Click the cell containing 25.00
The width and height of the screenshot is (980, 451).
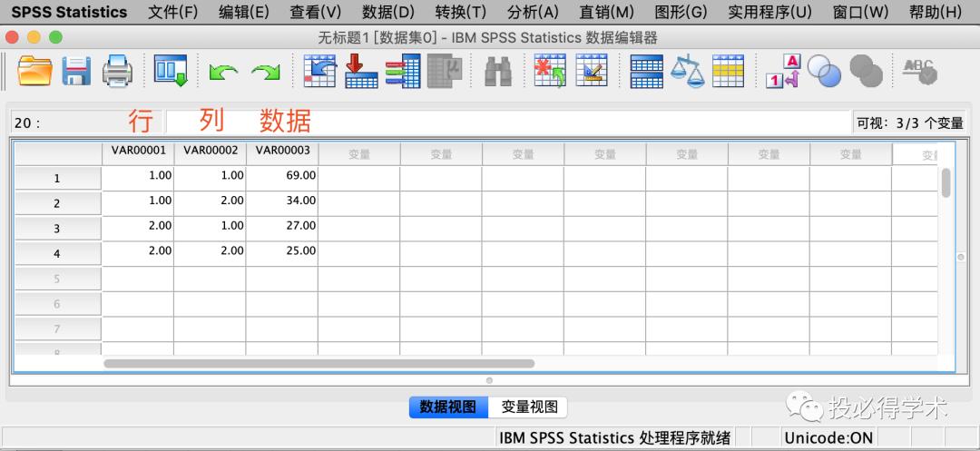tap(282, 253)
